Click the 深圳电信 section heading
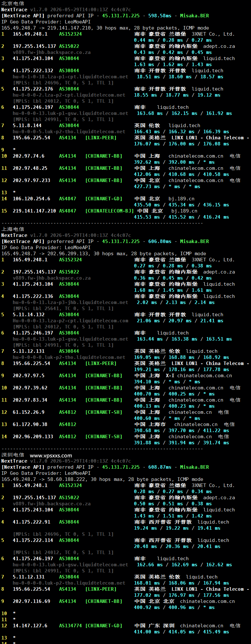Screen dimensions: 251x644 coord(13,455)
